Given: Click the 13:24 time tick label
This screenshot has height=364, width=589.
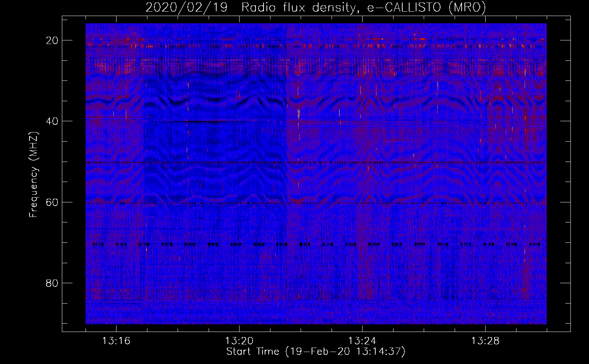Looking at the screenshot, I should tap(362, 341).
